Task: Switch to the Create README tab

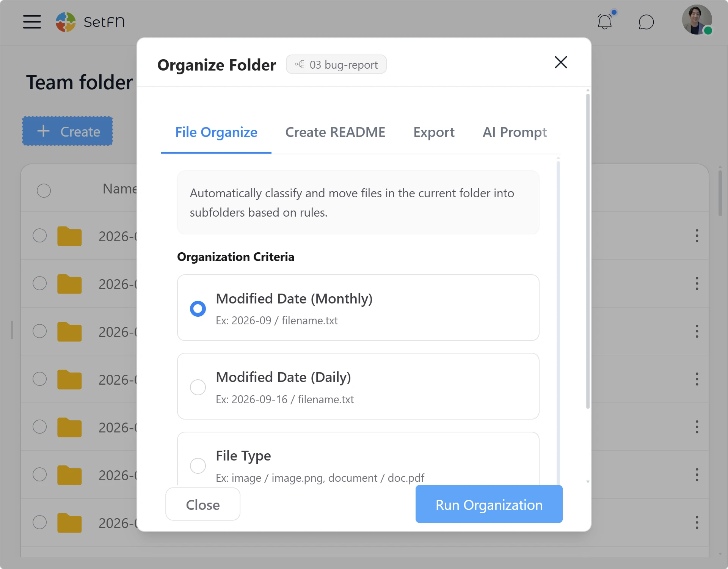Action: tap(335, 132)
